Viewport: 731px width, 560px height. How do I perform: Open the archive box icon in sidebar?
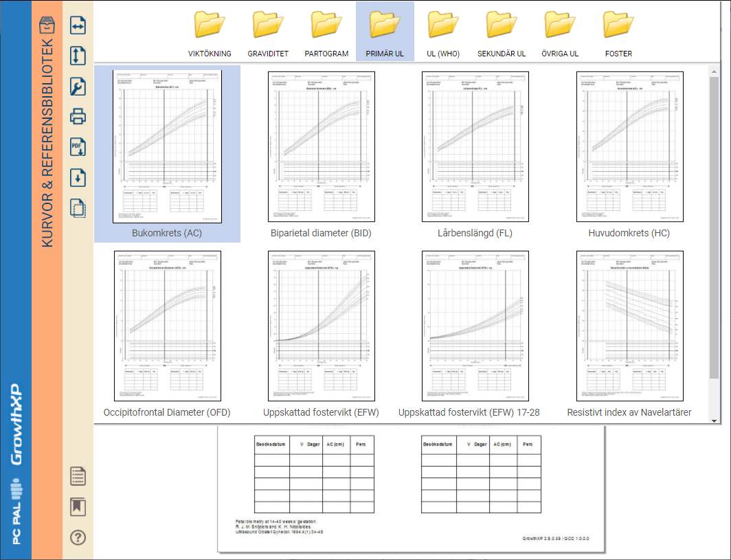47,25
